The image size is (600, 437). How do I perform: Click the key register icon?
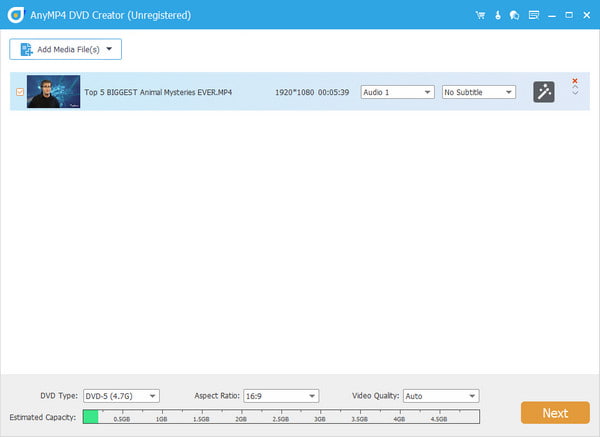[497, 15]
